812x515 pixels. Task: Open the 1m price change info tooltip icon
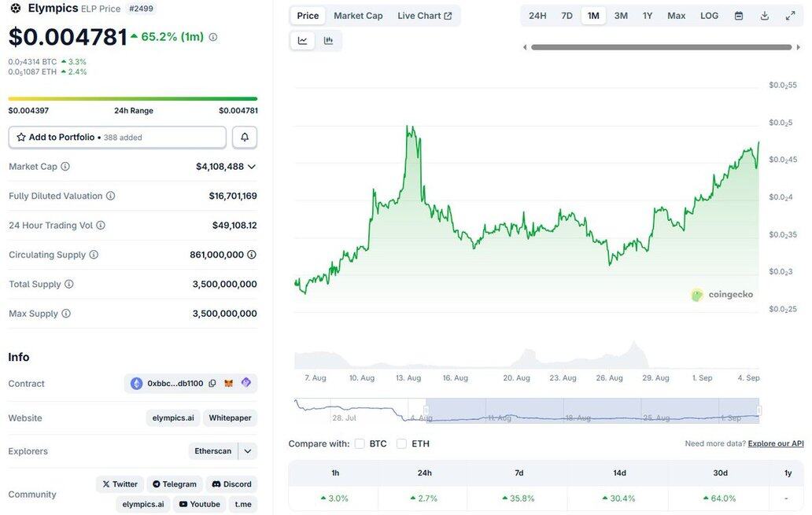pyautogui.click(x=213, y=37)
